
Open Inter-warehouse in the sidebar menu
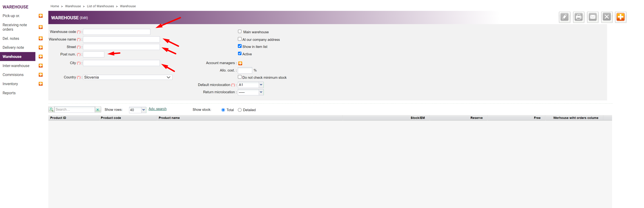16,66
